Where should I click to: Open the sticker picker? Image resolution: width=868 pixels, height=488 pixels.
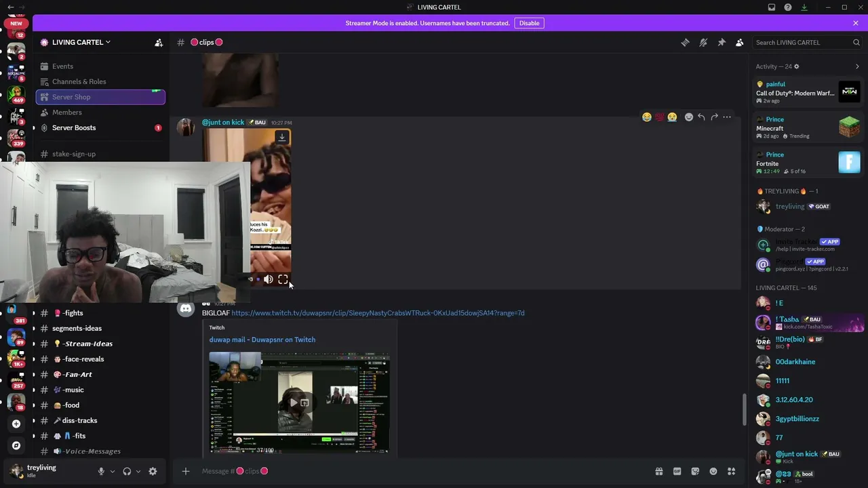click(695, 471)
